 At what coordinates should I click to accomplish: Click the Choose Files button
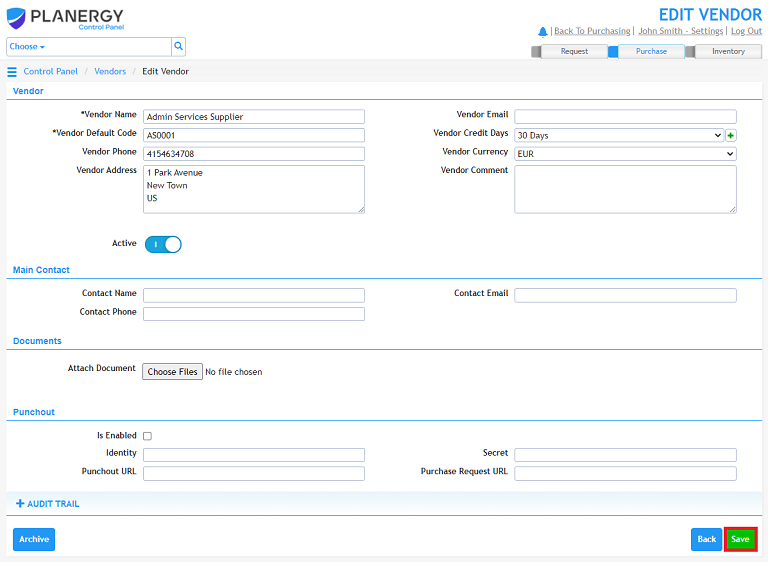point(172,371)
